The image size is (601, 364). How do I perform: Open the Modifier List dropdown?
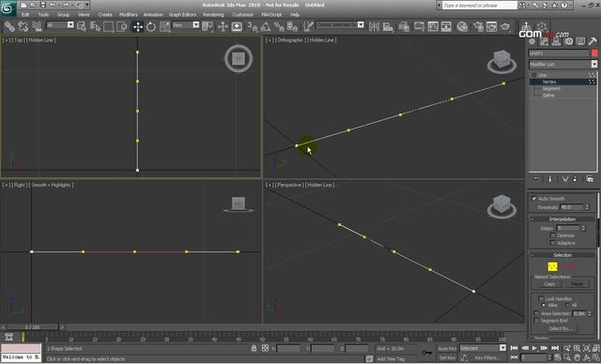(x=563, y=65)
